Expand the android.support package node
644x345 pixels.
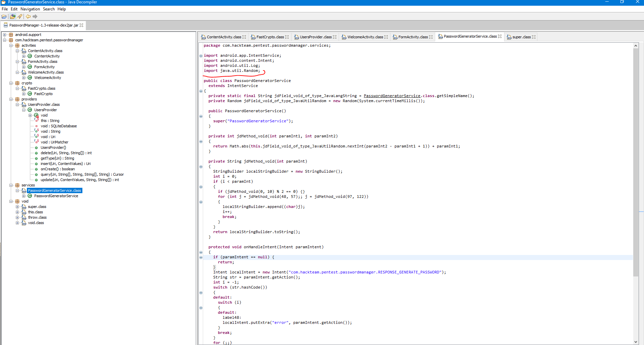click(x=5, y=35)
